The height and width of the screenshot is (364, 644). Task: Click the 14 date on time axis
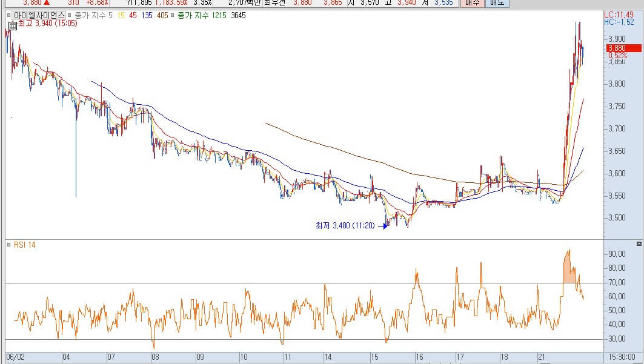pyautogui.click(x=327, y=357)
